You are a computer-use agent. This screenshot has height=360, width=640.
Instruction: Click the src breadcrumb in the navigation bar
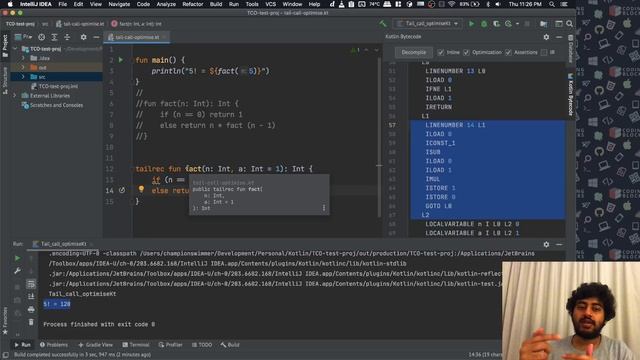pyautogui.click(x=45, y=24)
